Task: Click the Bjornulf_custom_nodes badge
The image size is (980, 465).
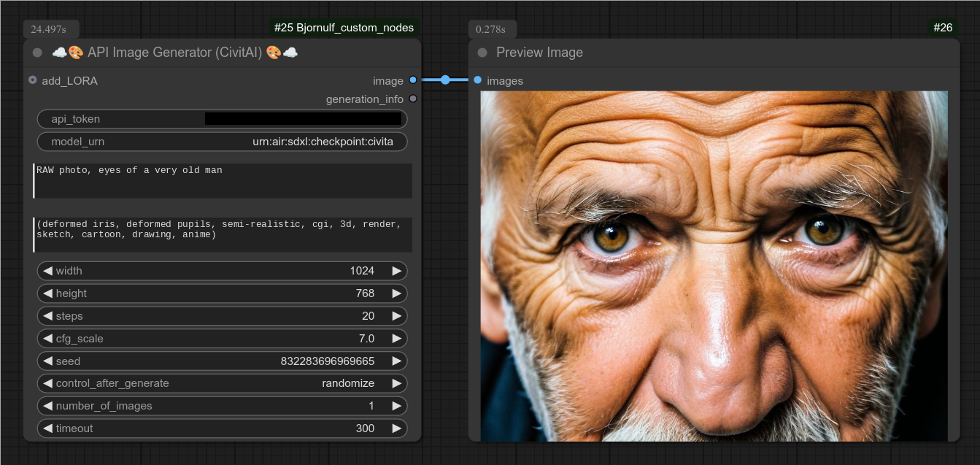Action: click(343, 28)
